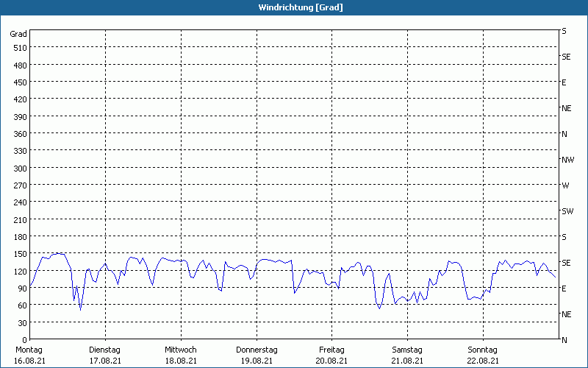The image size is (588, 368).
Task: Click the 480 value on the left axis
Action: click(x=21, y=66)
